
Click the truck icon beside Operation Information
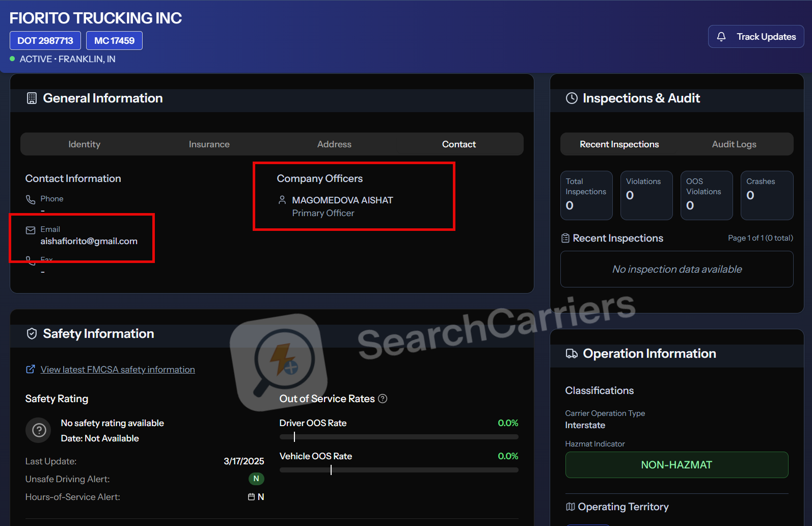(572, 354)
